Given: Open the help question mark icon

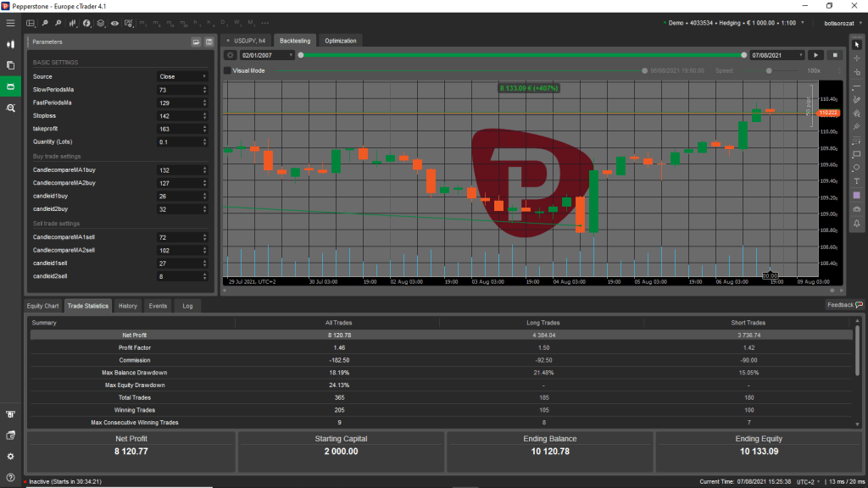Looking at the screenshot, I should click(10, 477).
